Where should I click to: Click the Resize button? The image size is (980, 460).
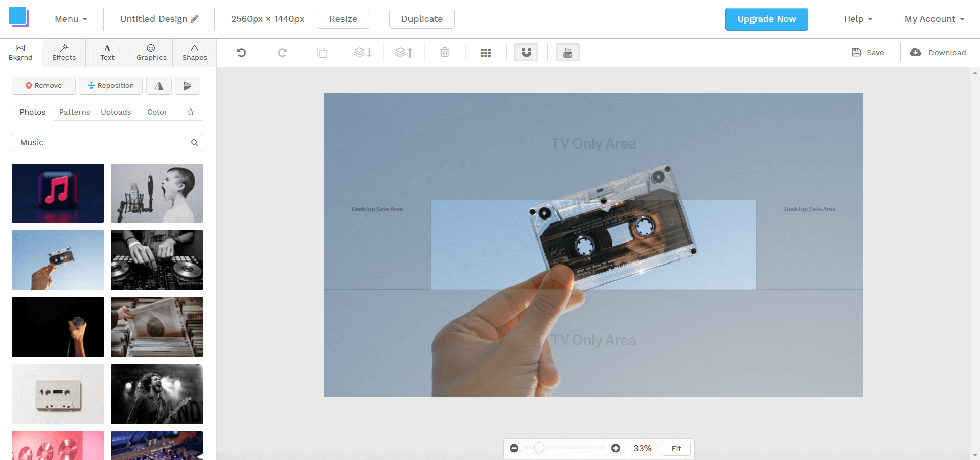pyautogui.click(x=343, y=19)
